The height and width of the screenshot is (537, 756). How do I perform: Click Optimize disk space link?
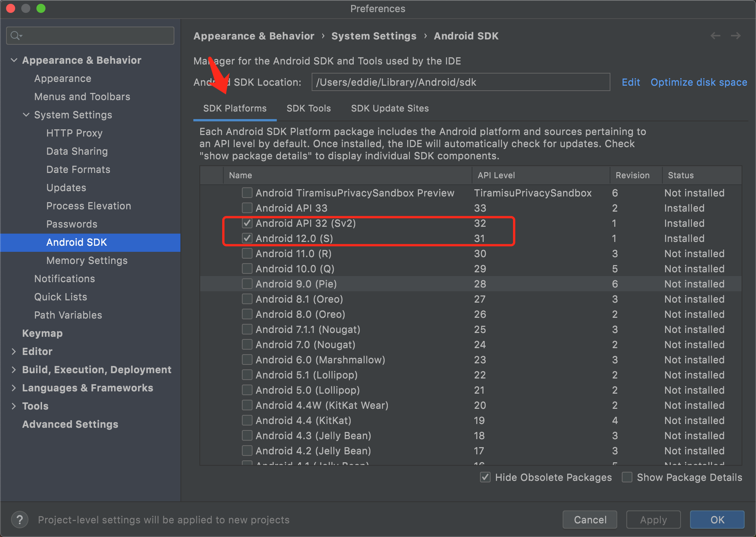[x=699, y=82]
